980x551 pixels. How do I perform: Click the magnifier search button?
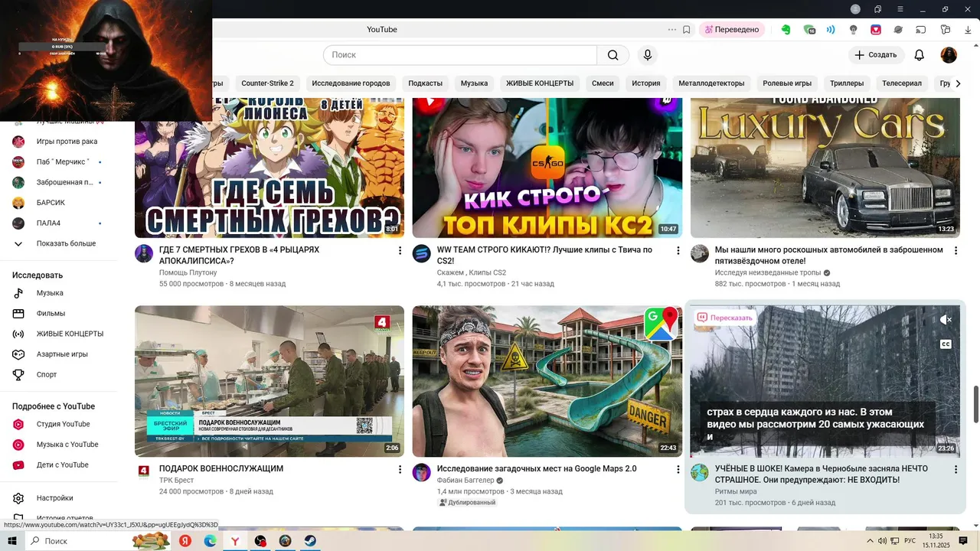[612, 55]
